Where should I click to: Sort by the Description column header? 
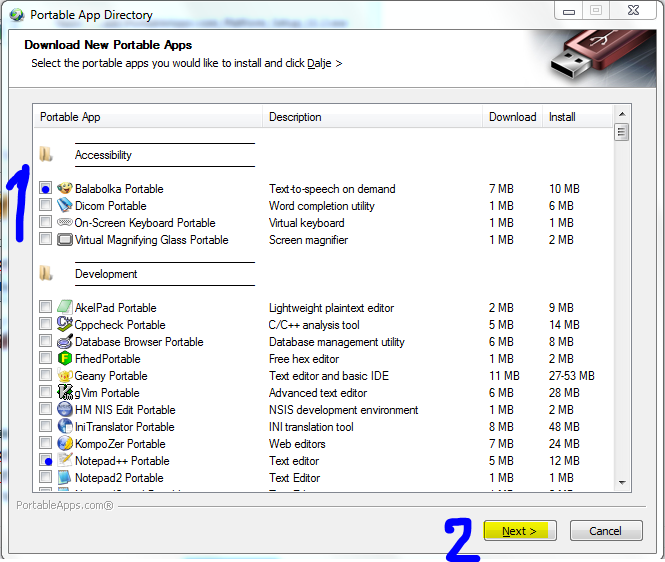372,117
